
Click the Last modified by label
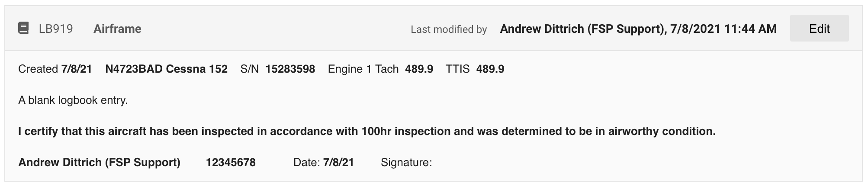pyautogui.click(x=449, y=29)
